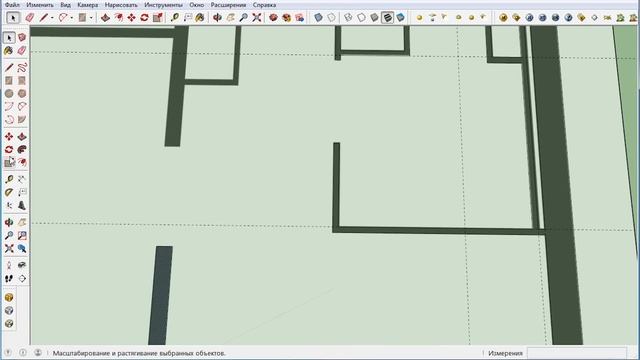Open the Справка menu

coord(264,5)
